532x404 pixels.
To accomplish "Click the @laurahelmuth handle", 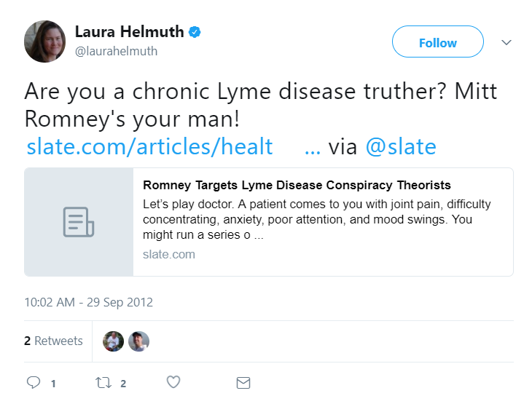I will click(116, 51).
